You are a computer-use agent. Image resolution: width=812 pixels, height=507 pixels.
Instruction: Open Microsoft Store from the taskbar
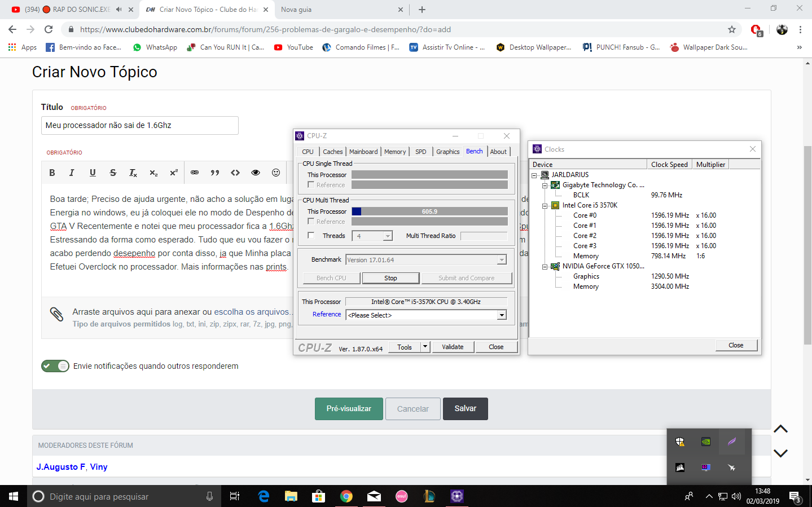319,496
